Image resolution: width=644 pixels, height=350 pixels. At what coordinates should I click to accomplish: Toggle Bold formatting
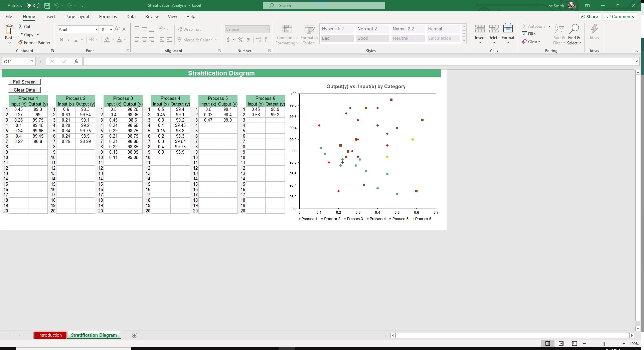point(61,40)
